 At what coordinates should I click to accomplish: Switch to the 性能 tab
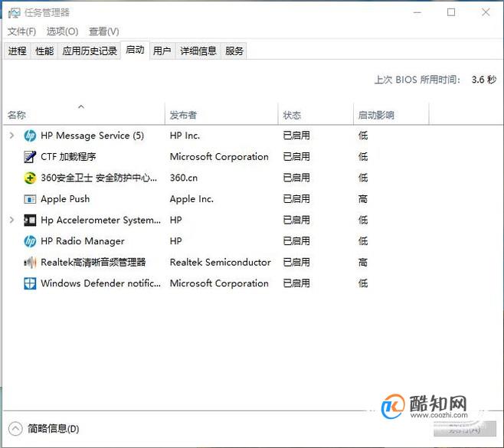(x=44, y=51)
